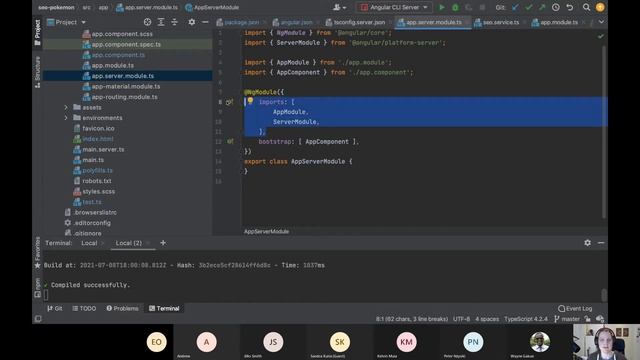Toggle npm side panel
Viewport: 640px width, 360px height.
pos(38,288)
